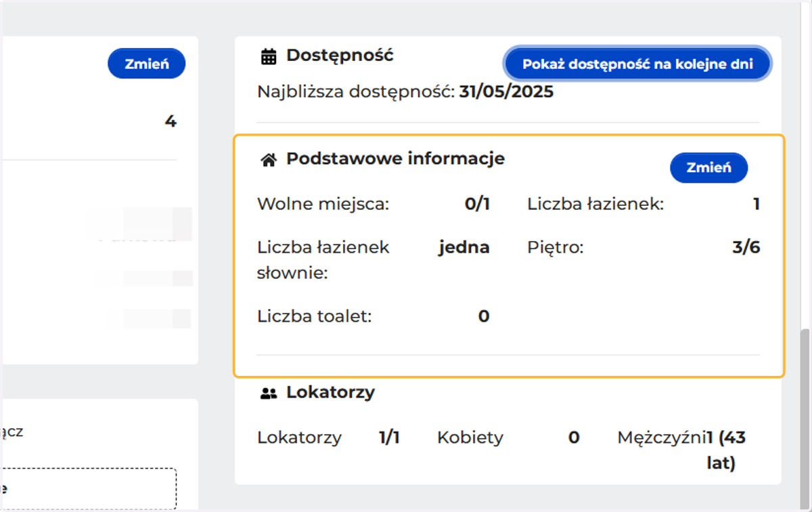Viewport: 812px width, 512px height.
Task: Click the value jedna
Action: (x=464, y=248)
